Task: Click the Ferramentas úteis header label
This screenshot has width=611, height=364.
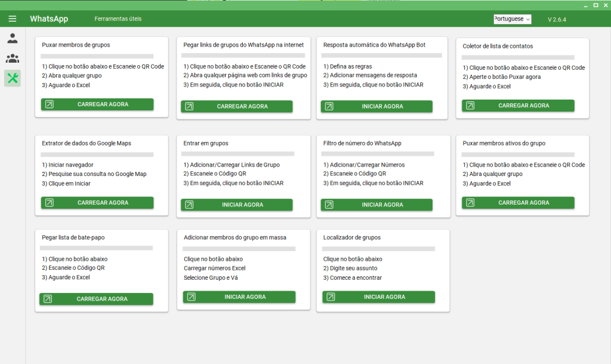Action: coord(118,18)
